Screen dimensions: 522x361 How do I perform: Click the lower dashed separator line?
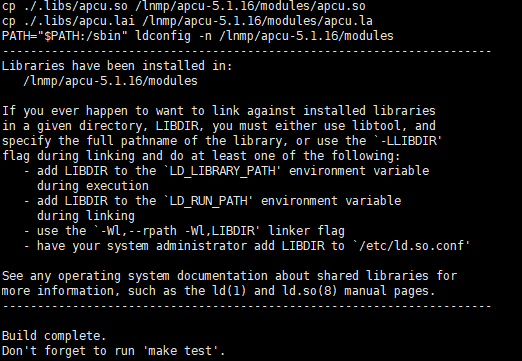click(247, 306)
